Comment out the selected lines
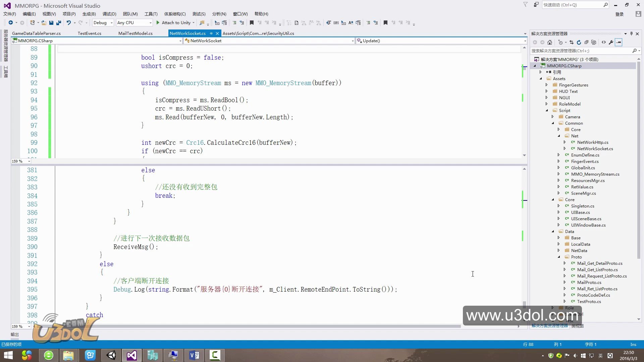Viewport: 644px width, 362px height. coord(369,22)
